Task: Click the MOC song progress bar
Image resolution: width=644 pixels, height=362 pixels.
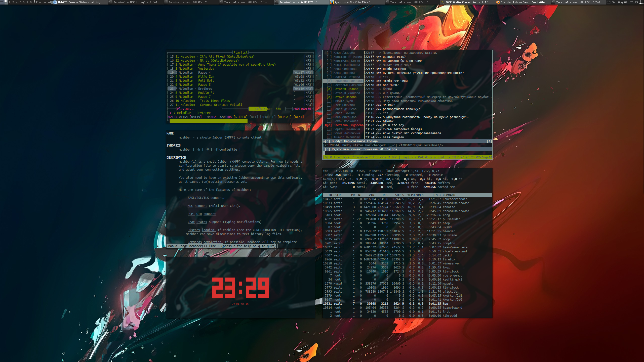Action: [x=209, y=121]
